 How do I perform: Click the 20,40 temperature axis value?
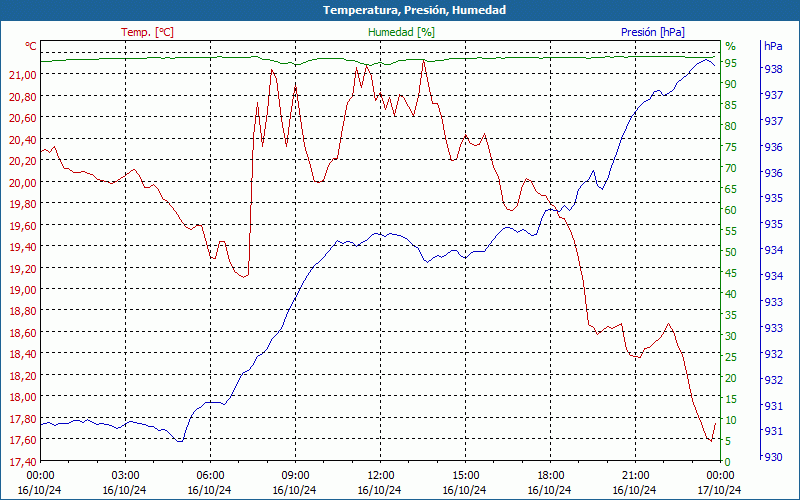[23, 140]
